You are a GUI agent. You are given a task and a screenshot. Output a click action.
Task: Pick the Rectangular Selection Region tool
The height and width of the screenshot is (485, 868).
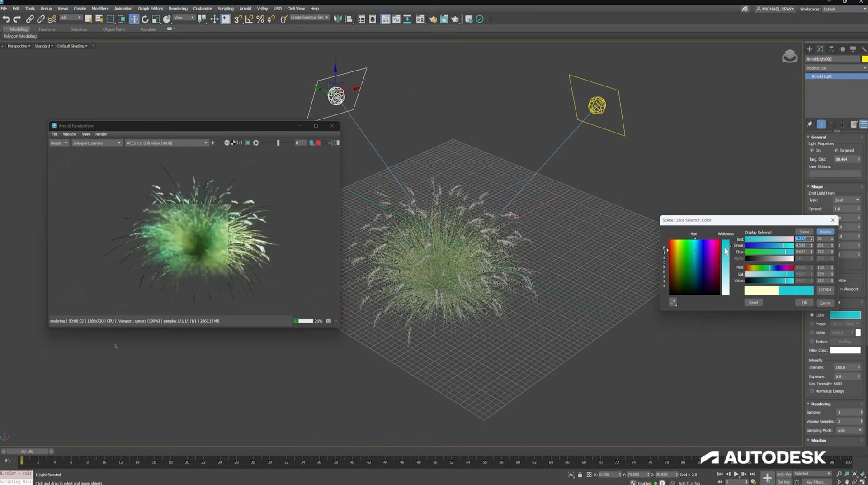[110, 19]
